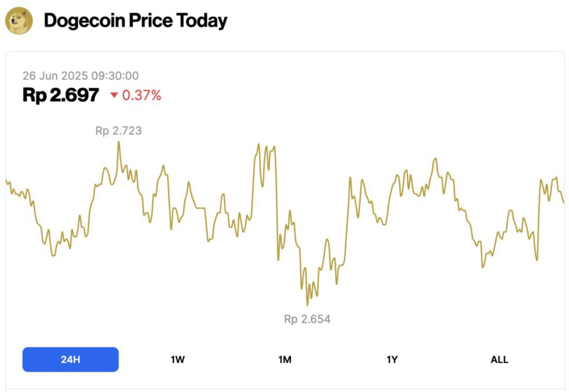
Task: View the 1Y price history
Action: 392,359
